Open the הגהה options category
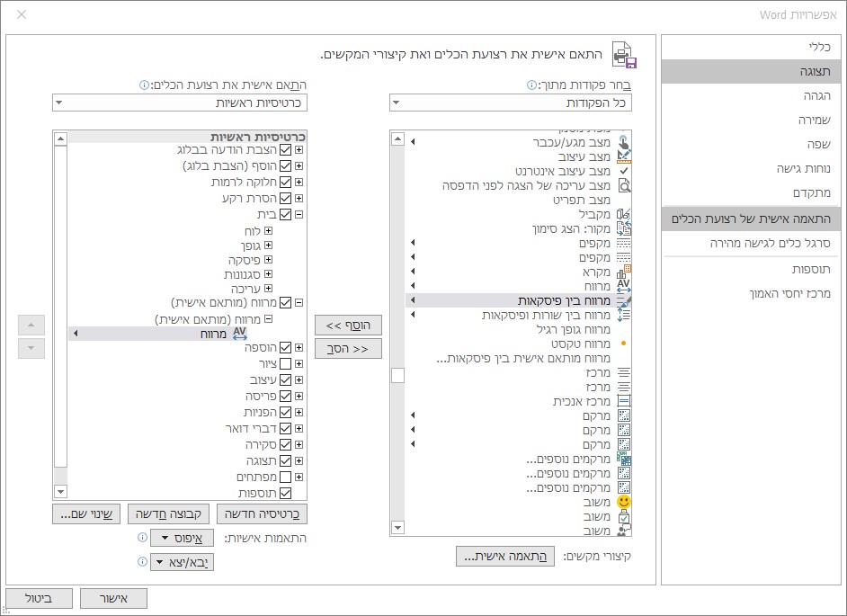The image size is (847, 616). point(751,95)
